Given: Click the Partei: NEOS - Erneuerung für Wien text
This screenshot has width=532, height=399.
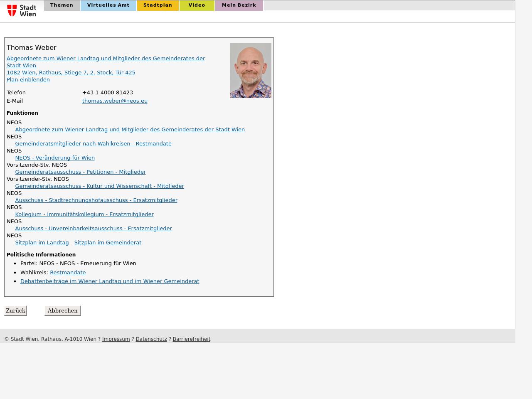Looking at the screenshot, I should 78,263.
